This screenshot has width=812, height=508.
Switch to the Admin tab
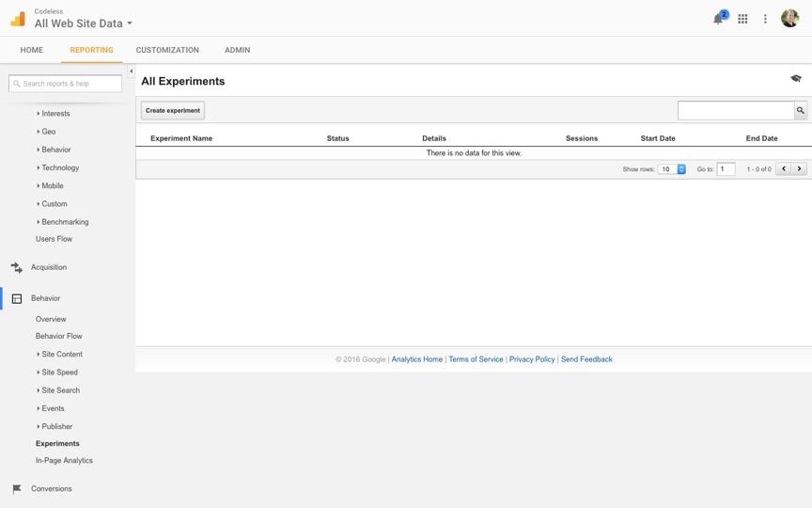coord(237,50)
